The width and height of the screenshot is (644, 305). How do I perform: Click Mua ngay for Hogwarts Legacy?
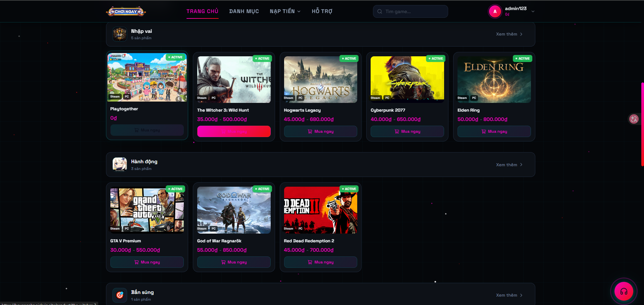(321, 131)
